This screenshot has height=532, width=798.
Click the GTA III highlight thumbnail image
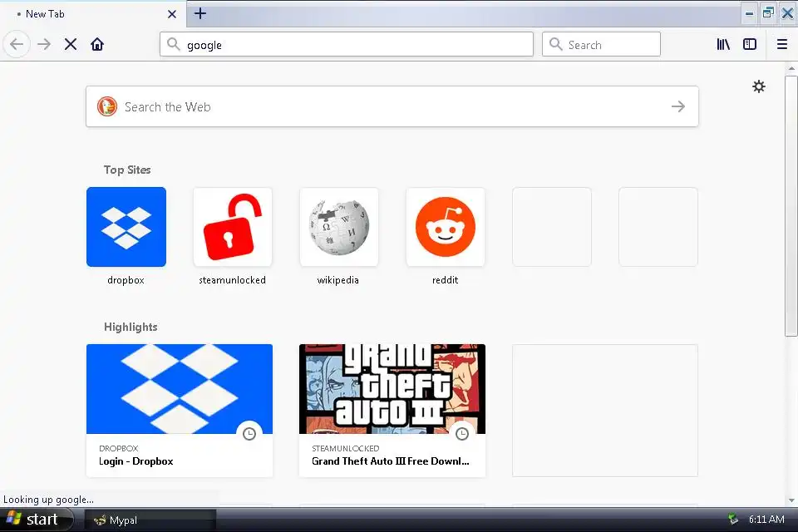click(x=392, y=389)
